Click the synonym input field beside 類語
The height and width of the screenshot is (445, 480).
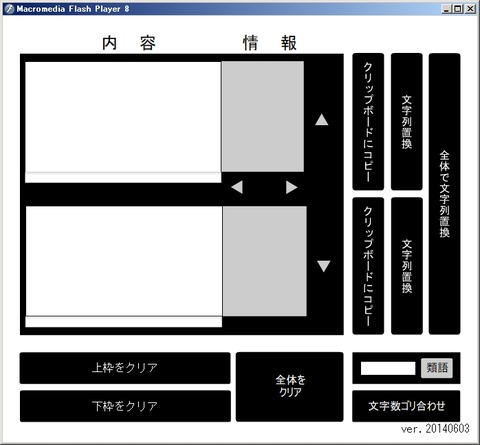(388, 368)
